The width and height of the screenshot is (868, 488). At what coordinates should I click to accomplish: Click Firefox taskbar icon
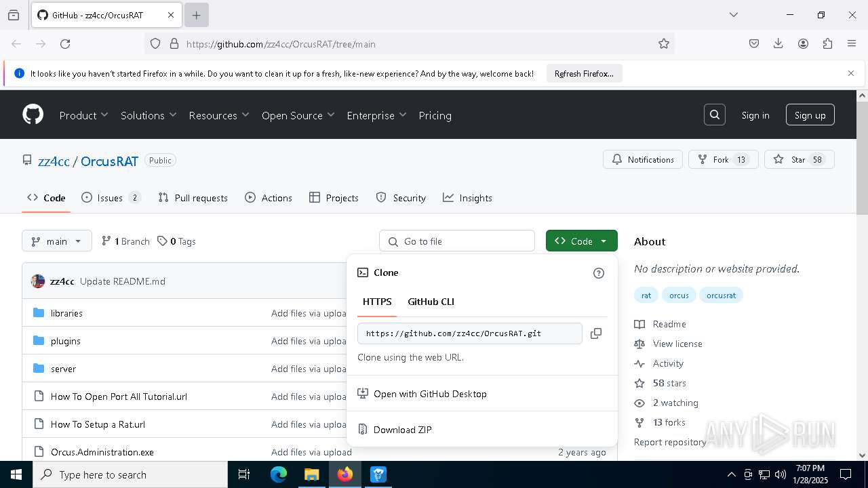345,474
